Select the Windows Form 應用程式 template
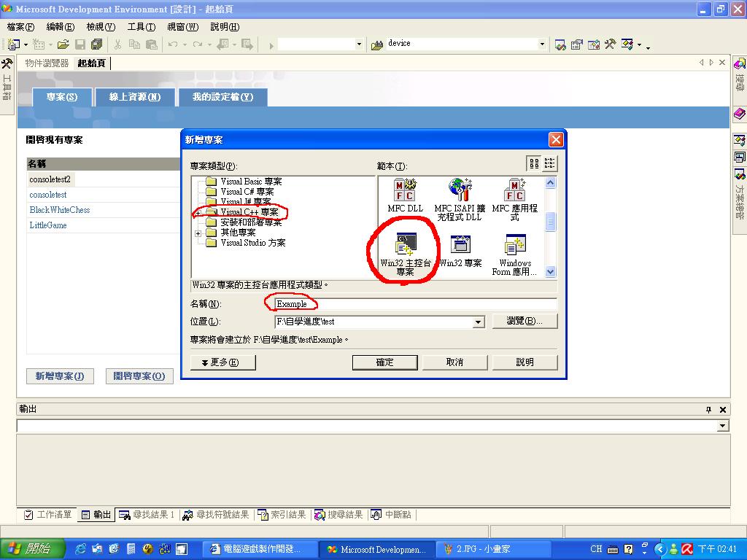 point(515,254)
